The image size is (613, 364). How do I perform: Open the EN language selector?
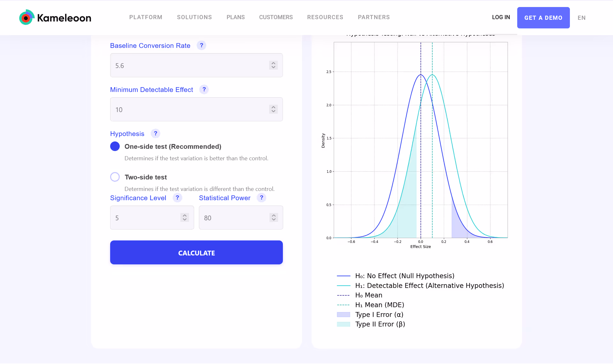[x=582, y=18]
